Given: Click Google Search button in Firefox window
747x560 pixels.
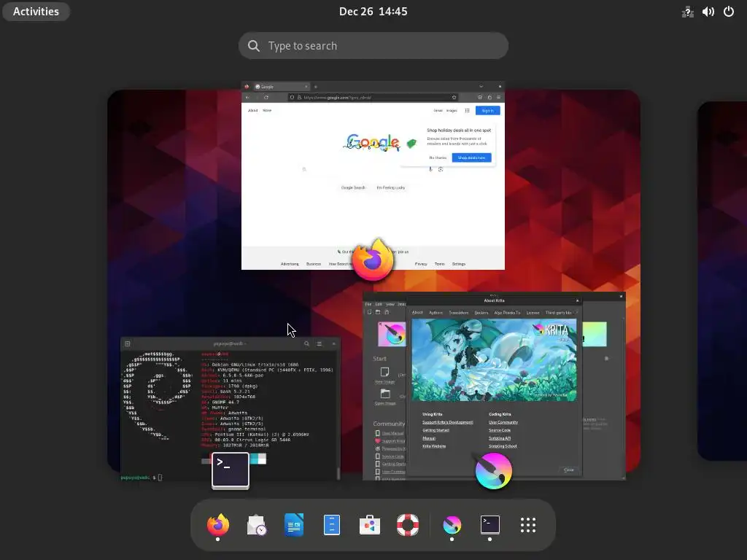Looking at the screenshot, I should (353, 187).
